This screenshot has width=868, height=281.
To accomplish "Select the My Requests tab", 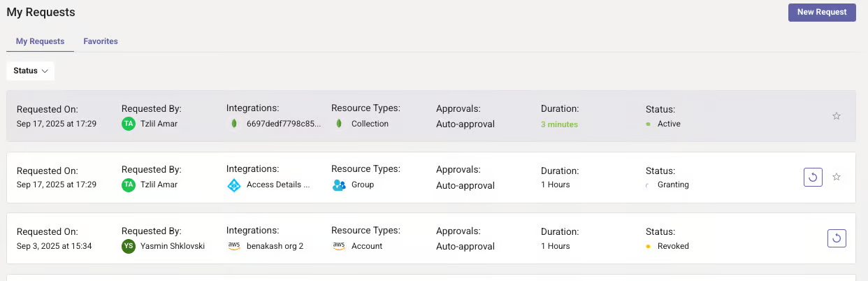I will click(40, 41).
